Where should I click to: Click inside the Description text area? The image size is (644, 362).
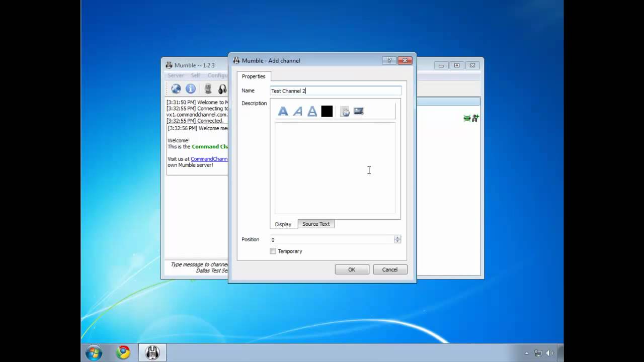tap(335, 168)
